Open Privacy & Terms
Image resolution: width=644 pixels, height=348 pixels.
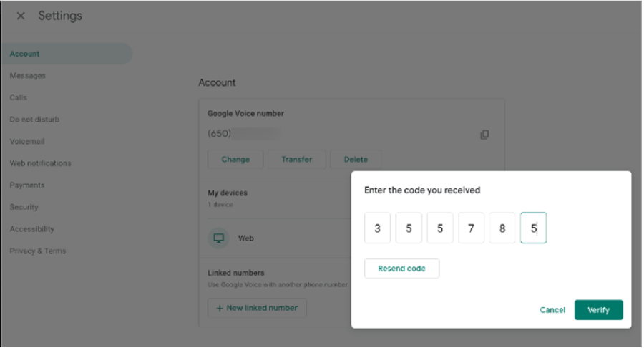38,251
